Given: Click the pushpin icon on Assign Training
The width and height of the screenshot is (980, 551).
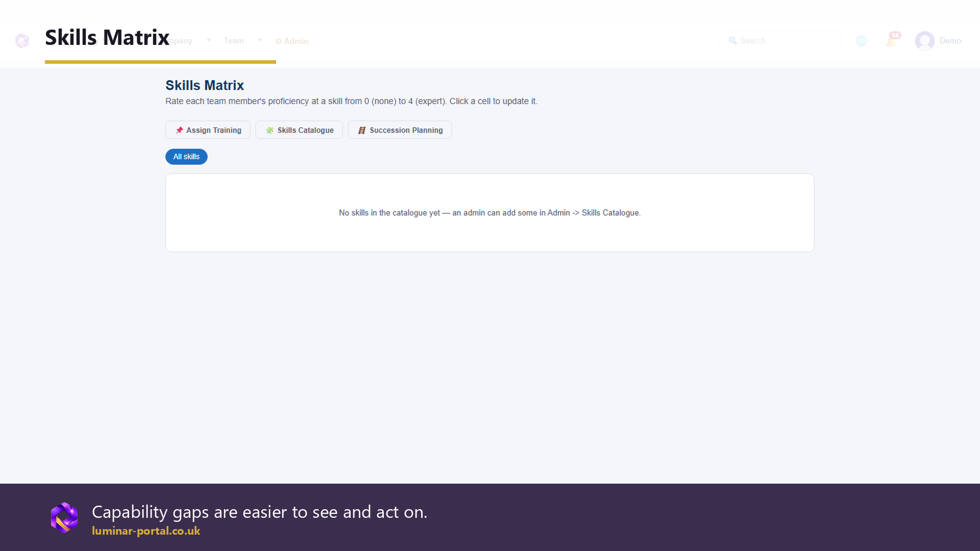Looking at the screenshot, I should (179, 130).
